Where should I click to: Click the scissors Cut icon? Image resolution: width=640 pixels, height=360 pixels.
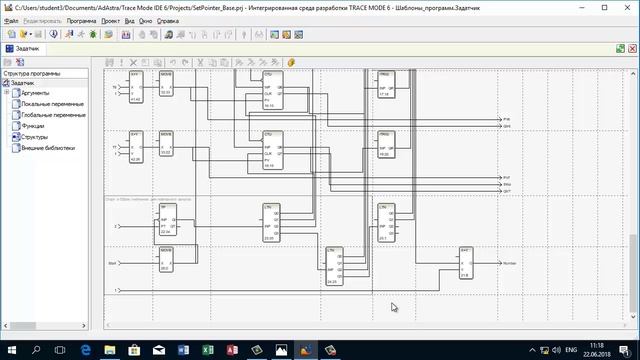pos(200,62)
